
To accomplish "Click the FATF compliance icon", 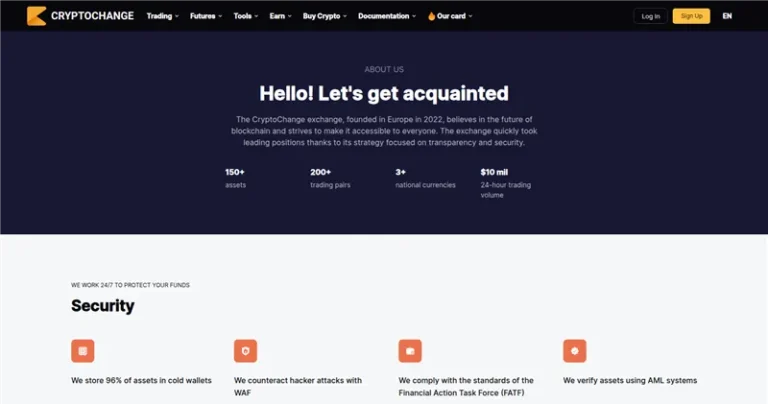I will pos(410,351).
